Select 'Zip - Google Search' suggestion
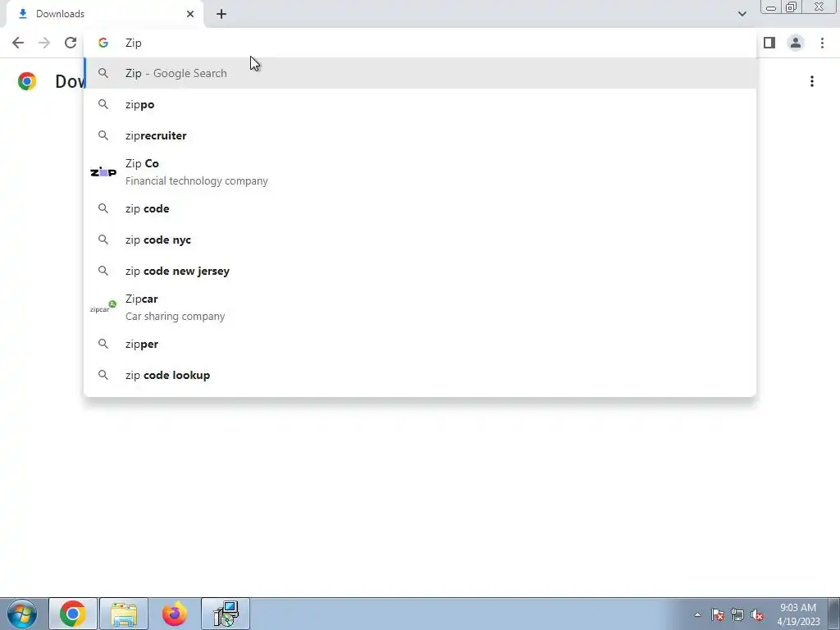This screenshot has width=840, height=630. pyautogui.click(x=420, y=73)
